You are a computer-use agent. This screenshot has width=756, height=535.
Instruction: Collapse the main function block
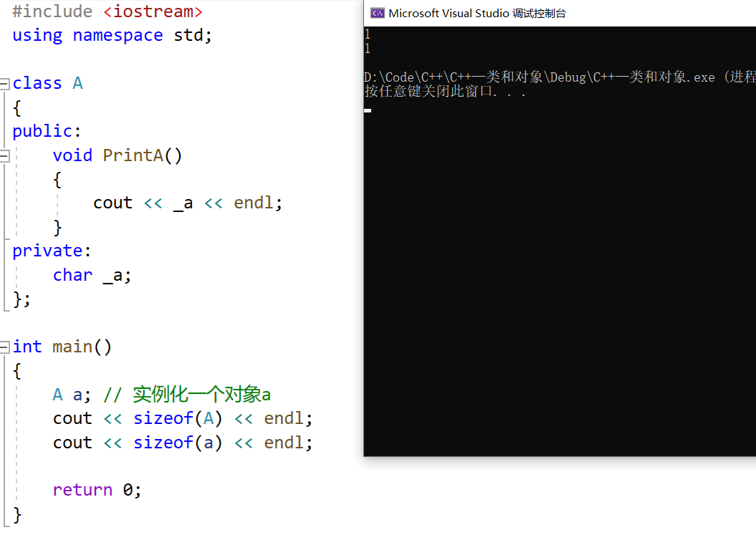click(x=4, y=347)
